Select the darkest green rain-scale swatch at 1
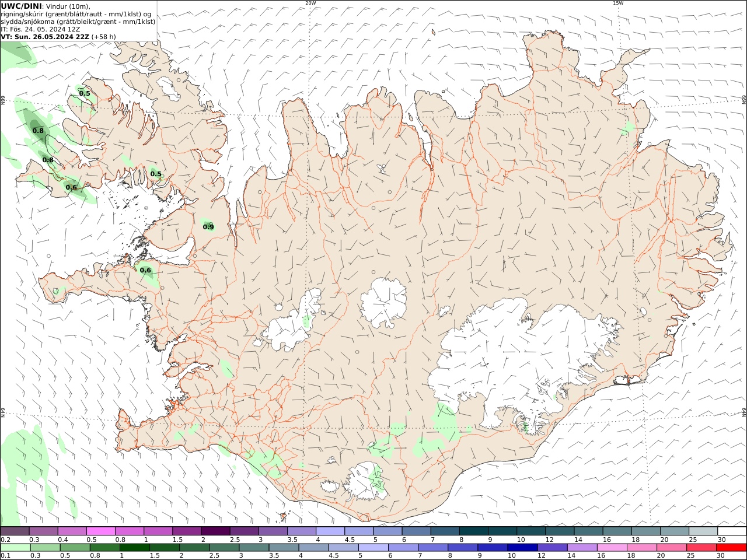 [x=134, y=548]
